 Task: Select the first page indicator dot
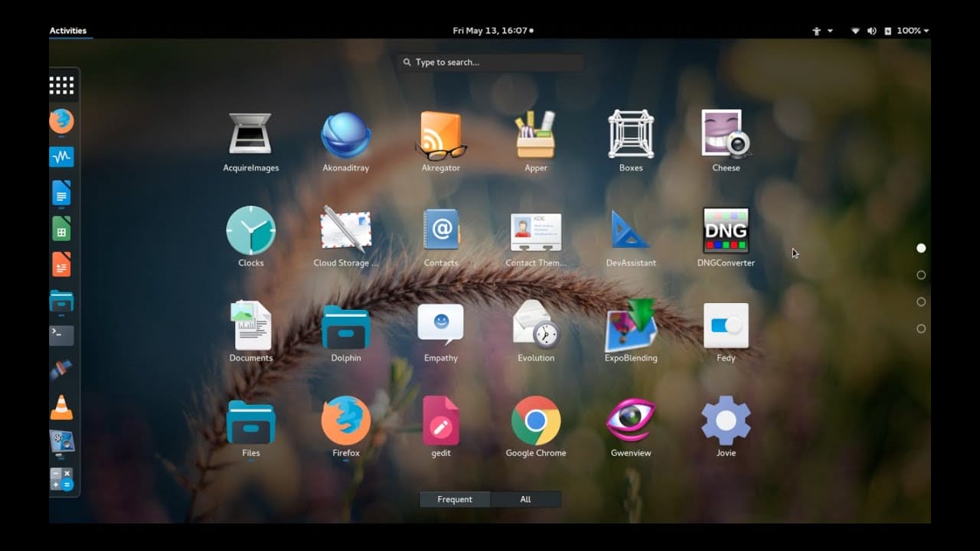[x=921, y=248]
